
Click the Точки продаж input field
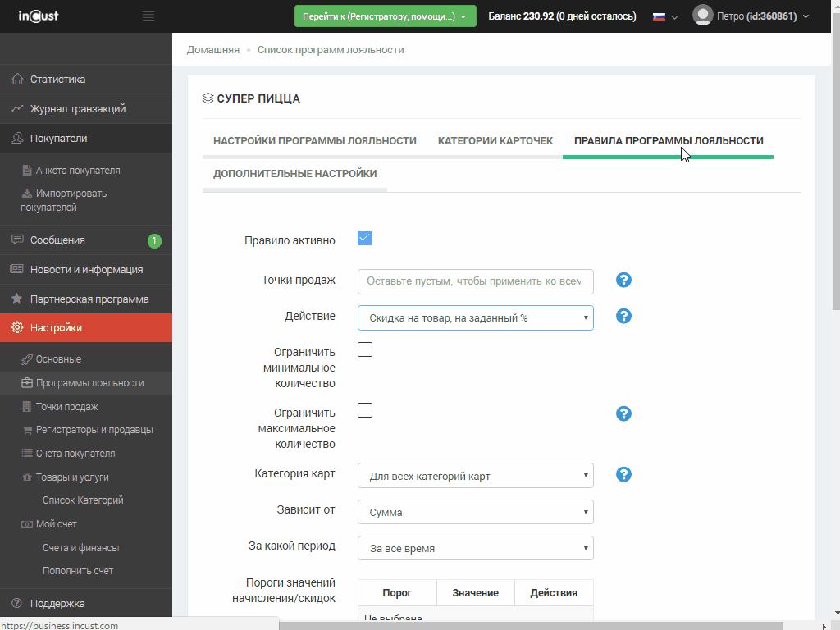point(475,281)
